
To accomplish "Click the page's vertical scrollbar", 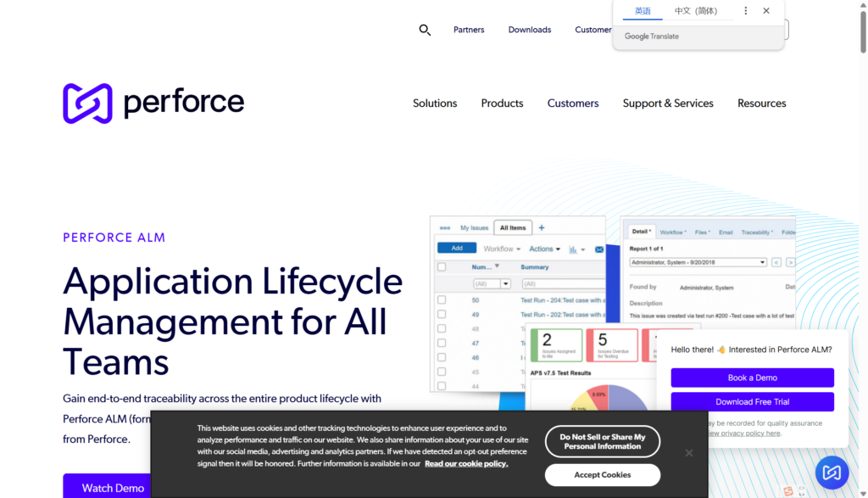I will pyautogui.click(x=863, y=34).
